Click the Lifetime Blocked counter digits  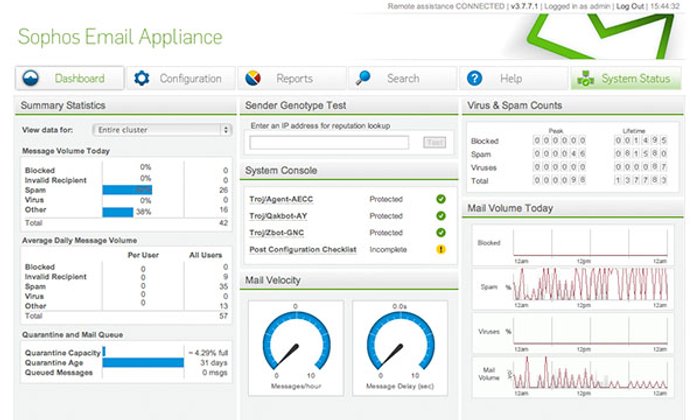point(641,140)
